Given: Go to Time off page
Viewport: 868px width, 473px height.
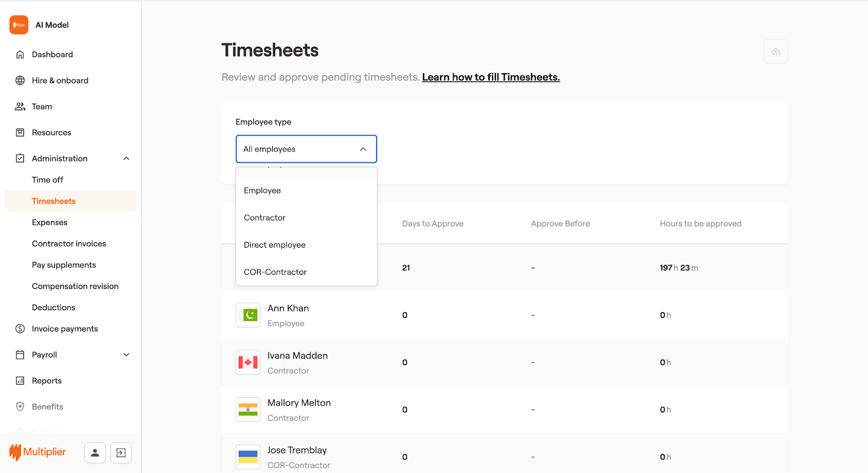Looking at the screenshot, I should tap(48, 180).
